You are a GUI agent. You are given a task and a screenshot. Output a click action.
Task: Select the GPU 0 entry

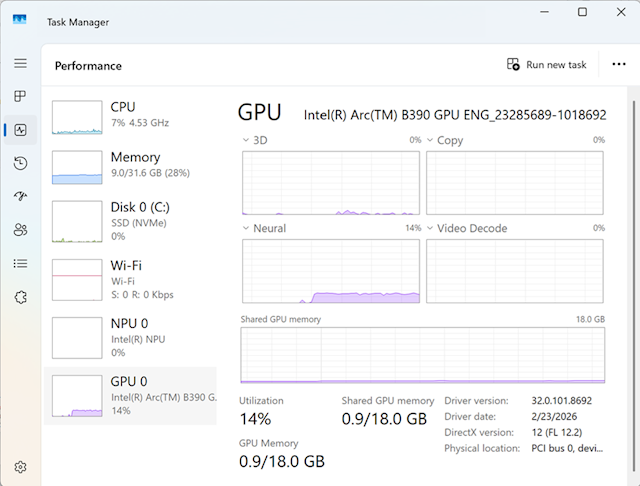(130, 396)
